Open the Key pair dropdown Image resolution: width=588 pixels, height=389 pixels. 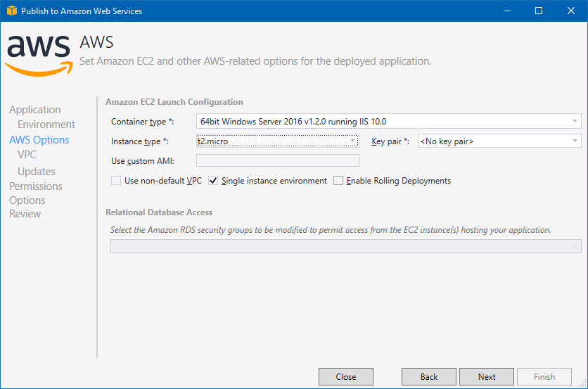point(500,141)
